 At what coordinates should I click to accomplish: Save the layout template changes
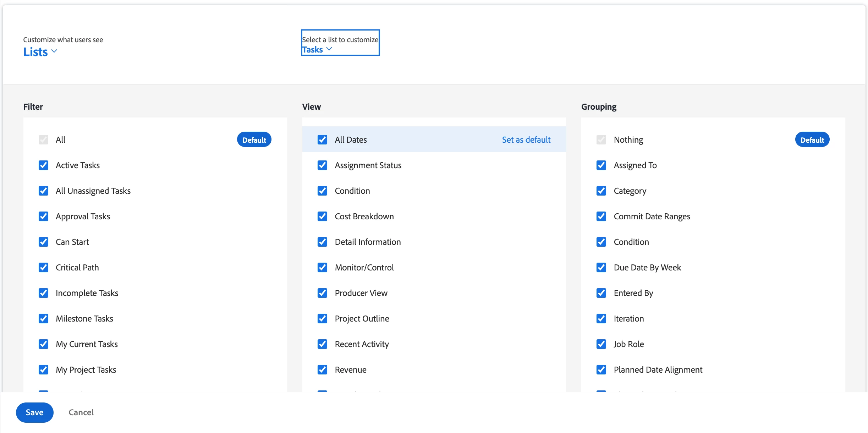coord(34,412)
